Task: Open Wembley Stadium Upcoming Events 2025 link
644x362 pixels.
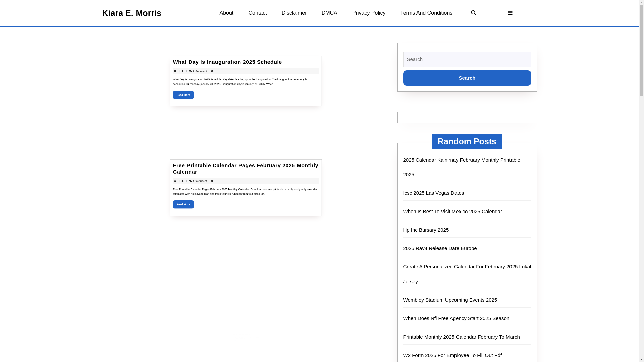Action: (x=450, y=300)
